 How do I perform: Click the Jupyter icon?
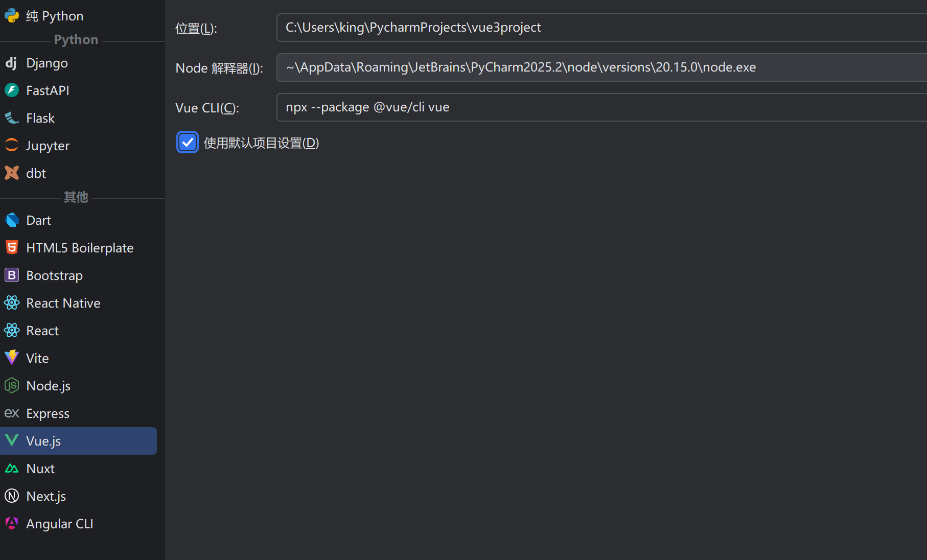point(12,146)
